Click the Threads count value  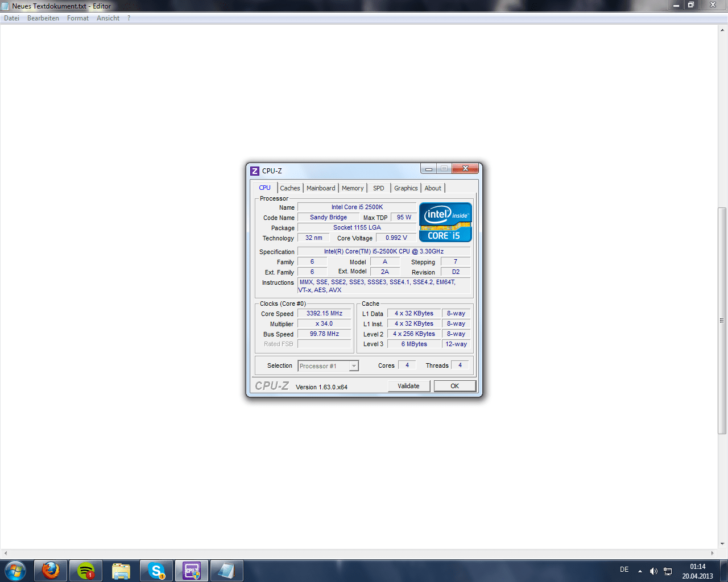(460, 365)
